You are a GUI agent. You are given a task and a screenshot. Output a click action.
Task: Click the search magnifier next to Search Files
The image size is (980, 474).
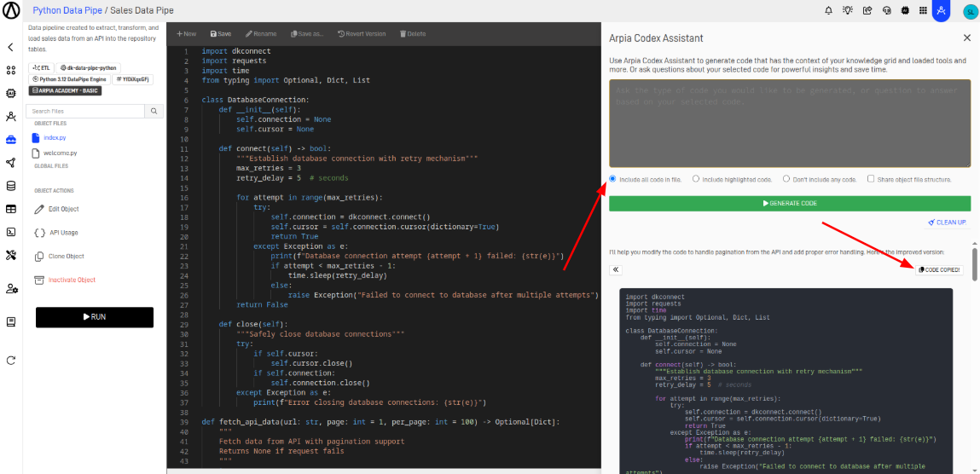[154, 111]
